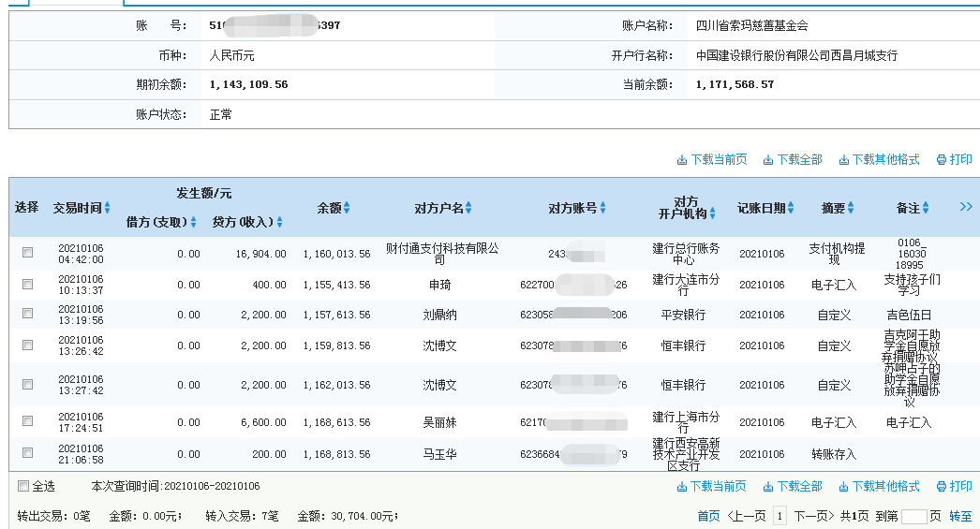
Task: Select the 支付机构提现 summary cell
Action: coord(837,254)
